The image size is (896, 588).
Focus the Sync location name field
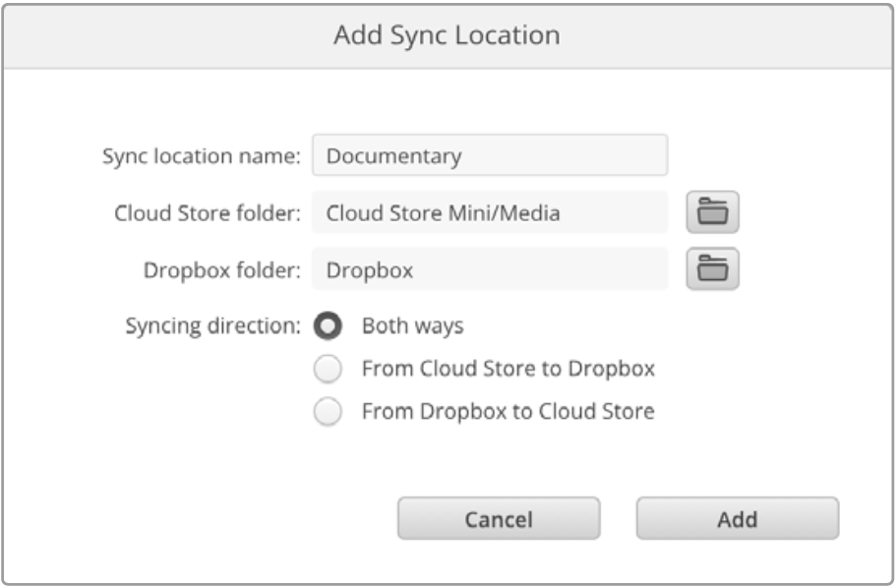point(490,155)
